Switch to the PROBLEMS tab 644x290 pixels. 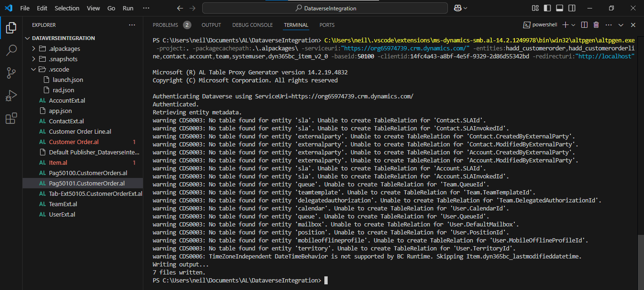[165, 25]
